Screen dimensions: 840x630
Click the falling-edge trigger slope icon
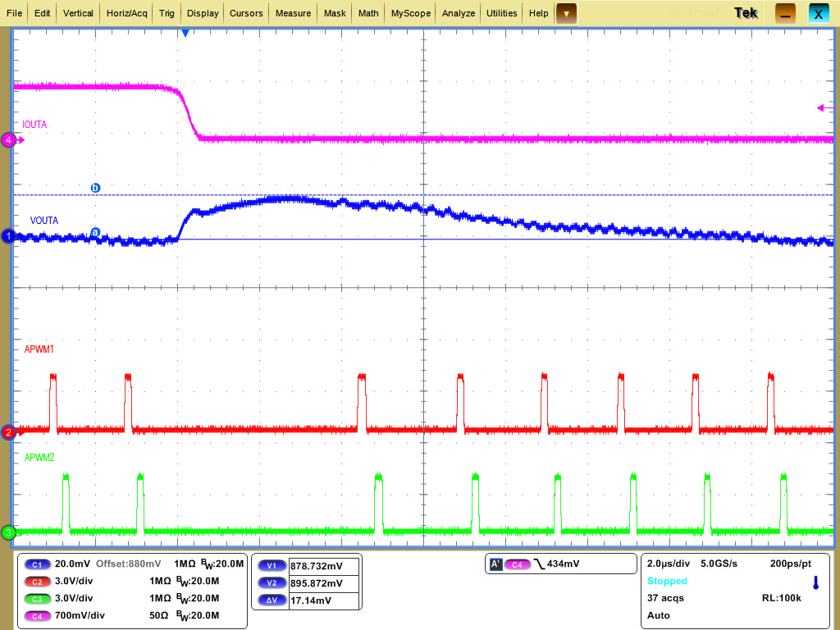tap(538, 564)
